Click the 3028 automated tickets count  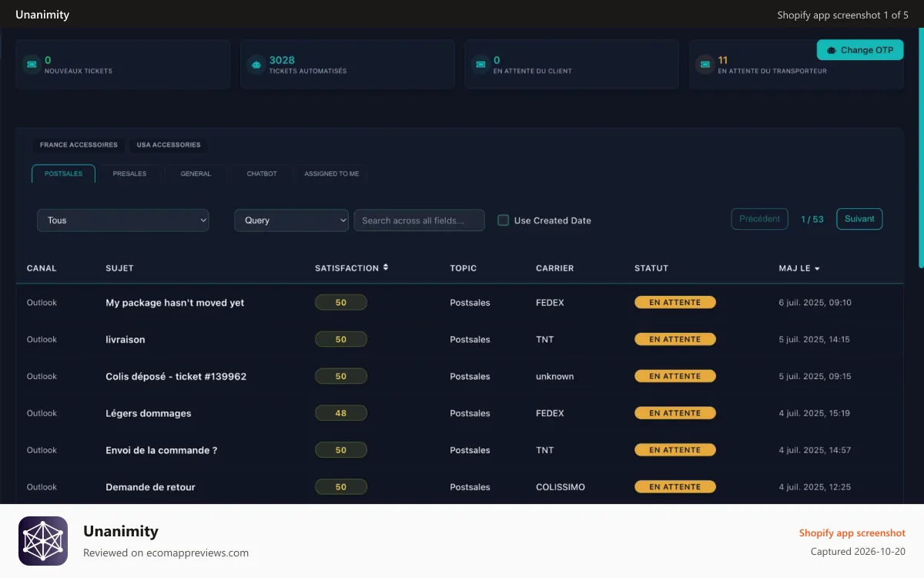(x=282, y=60)
